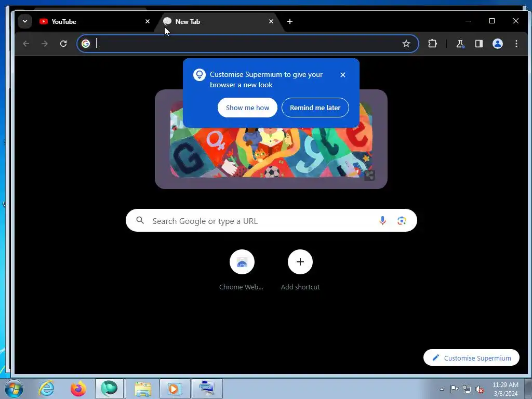Screen dimensions: 532x399
Task: Click the Add shortcut button
Action: tap(300, 270)
